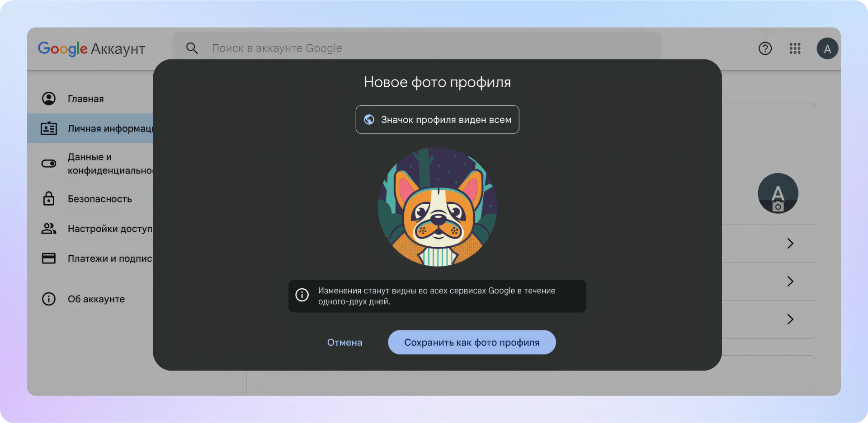Expand the second row chevron arrow

790,282
